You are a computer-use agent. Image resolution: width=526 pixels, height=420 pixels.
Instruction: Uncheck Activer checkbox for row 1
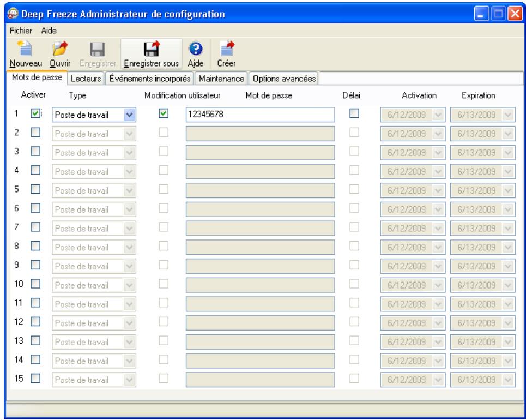click(x=35, y=113)
